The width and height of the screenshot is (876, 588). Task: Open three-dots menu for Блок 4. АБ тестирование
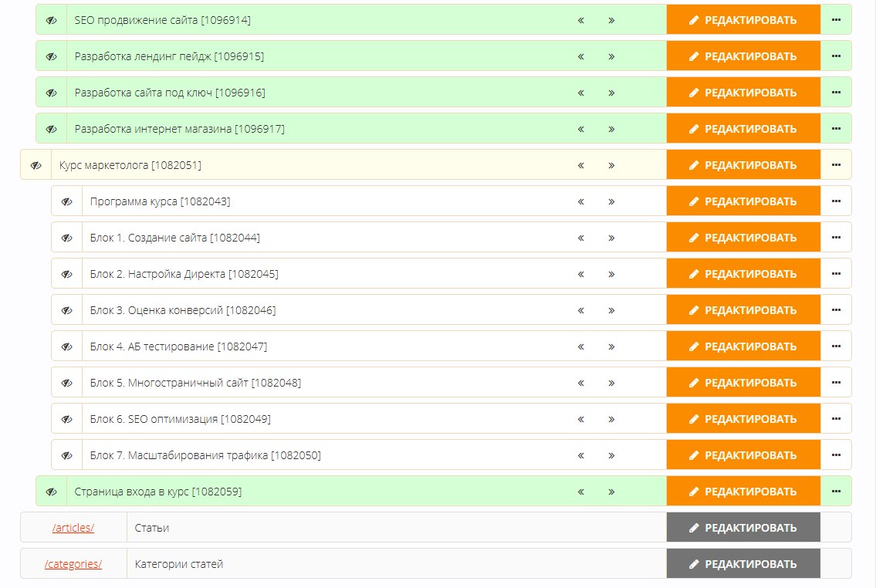[x=836, y=346]
